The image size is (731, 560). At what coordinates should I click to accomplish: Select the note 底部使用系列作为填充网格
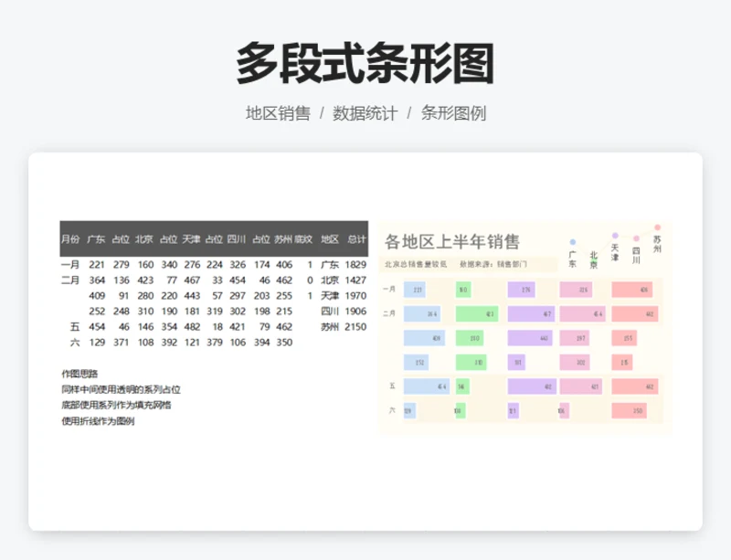(116, 405)
